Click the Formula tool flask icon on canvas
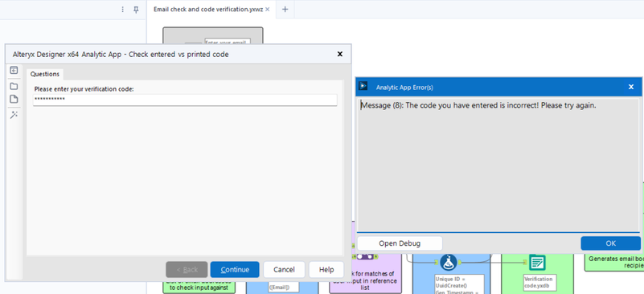This screenshot has height=294, width=644. coord(448,263)
